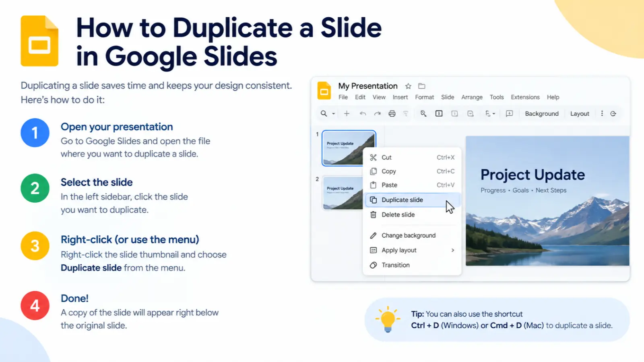Select slide 1 thumbnail in filmstrip
This screenshot has height=362, width=644.
pos(349,148)
